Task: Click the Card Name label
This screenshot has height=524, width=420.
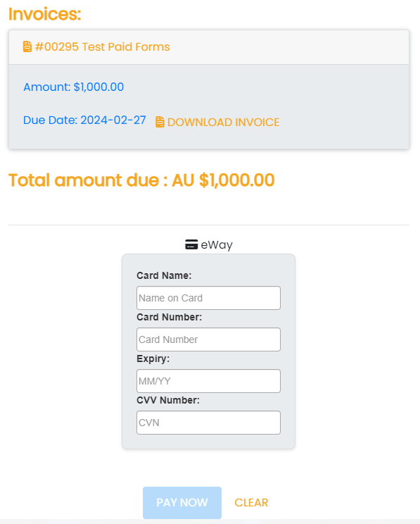Action: pyautogui.click(x=164, y=275)
